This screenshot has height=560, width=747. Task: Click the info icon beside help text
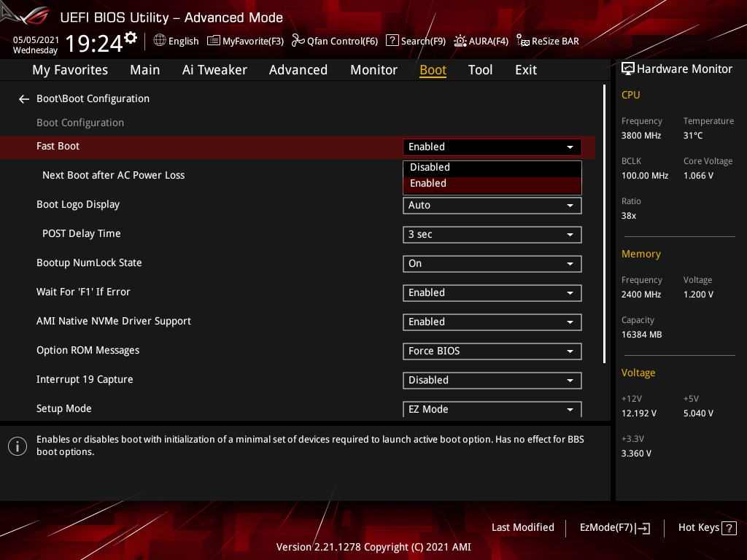(x=18, y=446)
